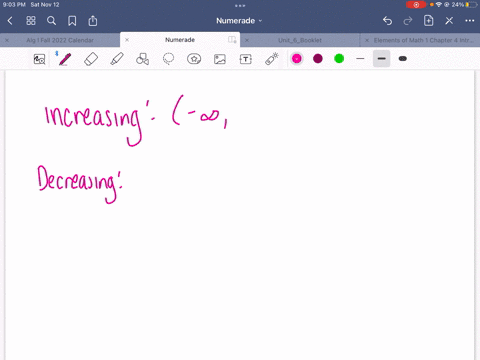Select the Shapes tool
The width and height of the screenshot is (480, 360).
coord(143,59)
